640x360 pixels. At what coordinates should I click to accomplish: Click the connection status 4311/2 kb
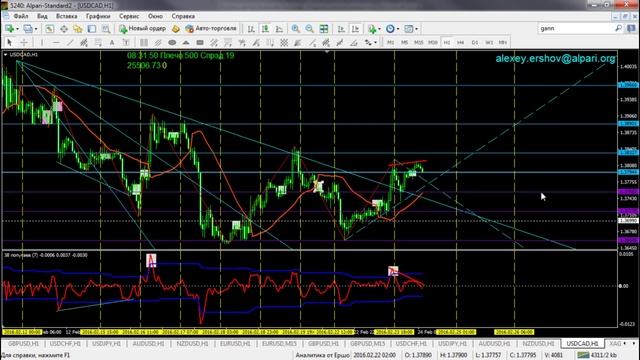tap(597, 355)
